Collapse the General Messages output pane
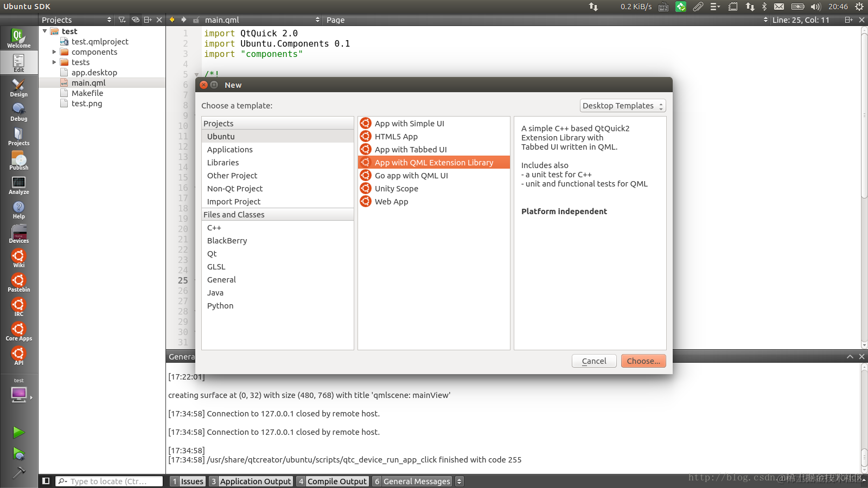Image resolution: width=868 pixels, height=488 pixels. pyautogui.click(x=850, y=356)
